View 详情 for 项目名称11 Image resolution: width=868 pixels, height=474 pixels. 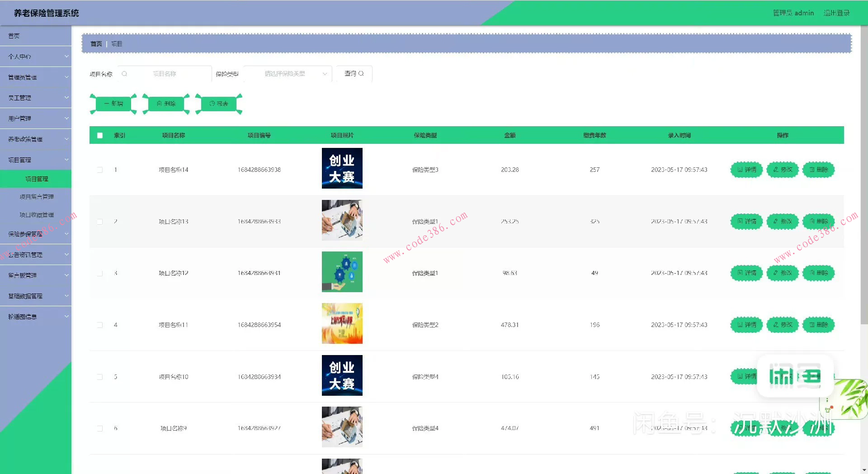pyautogui.click(x=747, y=325)
